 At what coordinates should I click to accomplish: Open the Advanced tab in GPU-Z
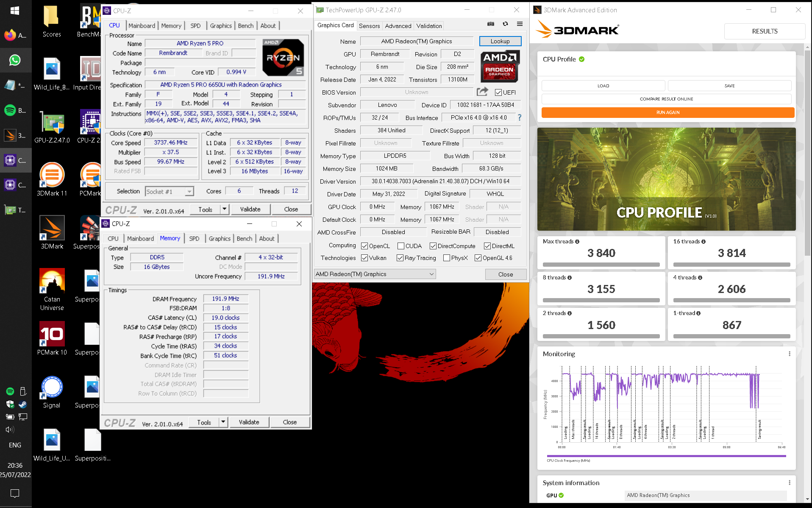click(x=398, y=25)
